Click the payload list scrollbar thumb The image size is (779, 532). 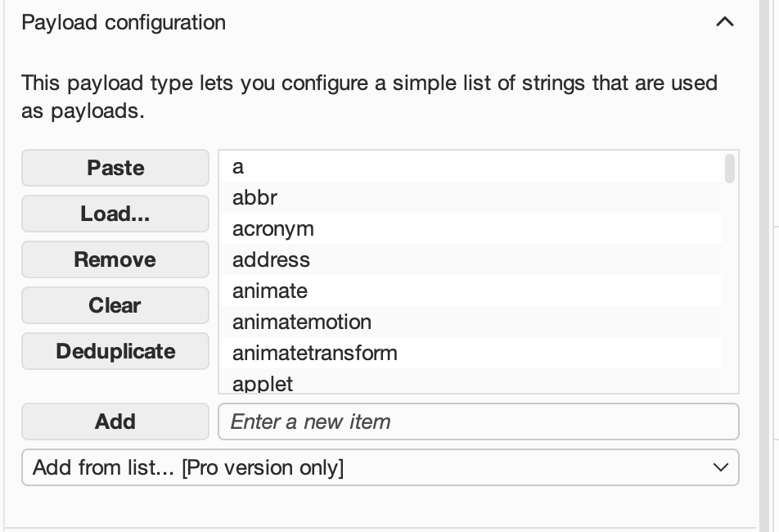(730, 169)
